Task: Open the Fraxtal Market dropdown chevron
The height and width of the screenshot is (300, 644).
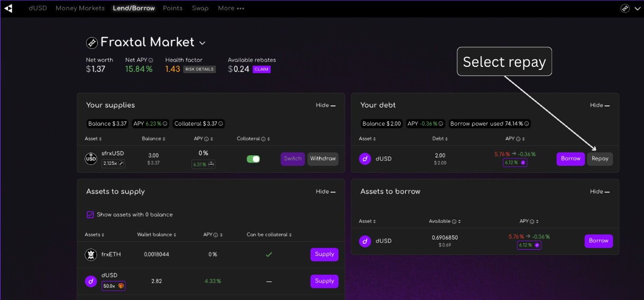Action: (202, 42)
